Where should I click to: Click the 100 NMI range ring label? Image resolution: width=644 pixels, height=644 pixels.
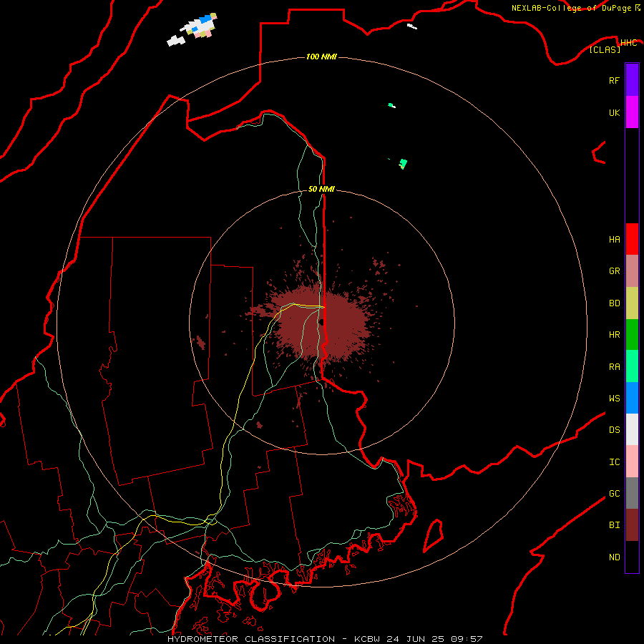[x=321, y=57]
